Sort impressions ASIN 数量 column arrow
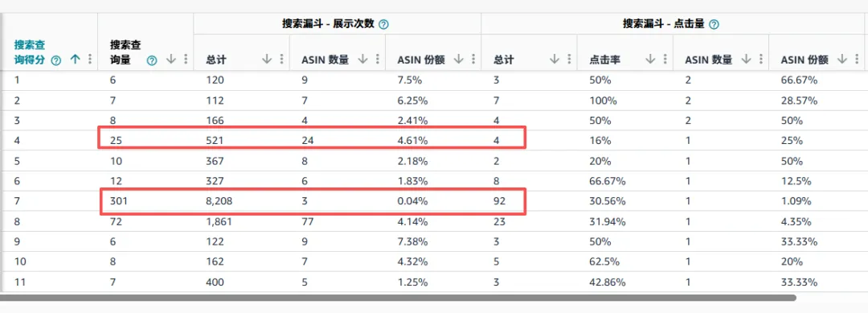868x313 pixels. (363, 60)
